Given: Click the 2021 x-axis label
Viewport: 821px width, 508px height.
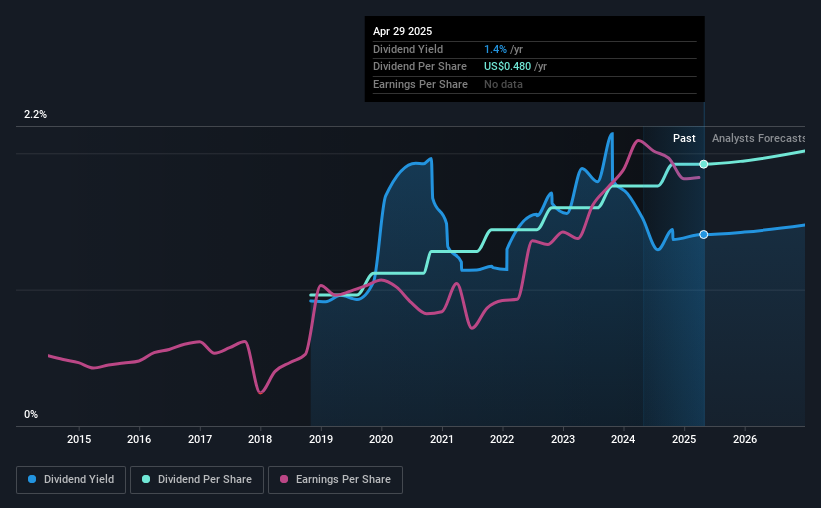Looking at the screenshot, I should click(442, 439).
